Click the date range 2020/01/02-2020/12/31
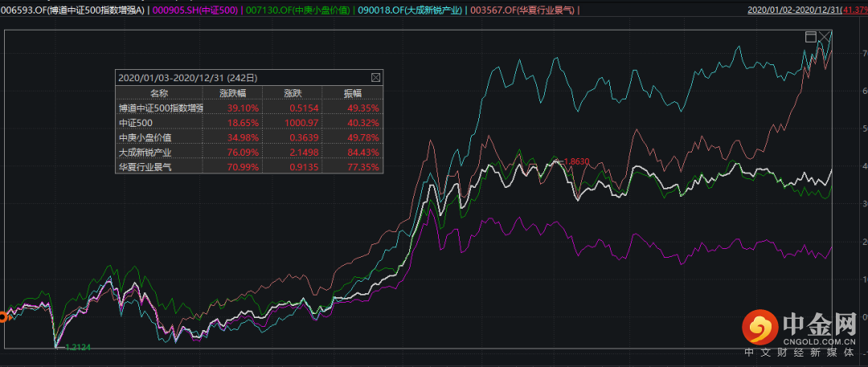Image resolution: width=868 pixels, height=367 pixels. pos(794,10)
